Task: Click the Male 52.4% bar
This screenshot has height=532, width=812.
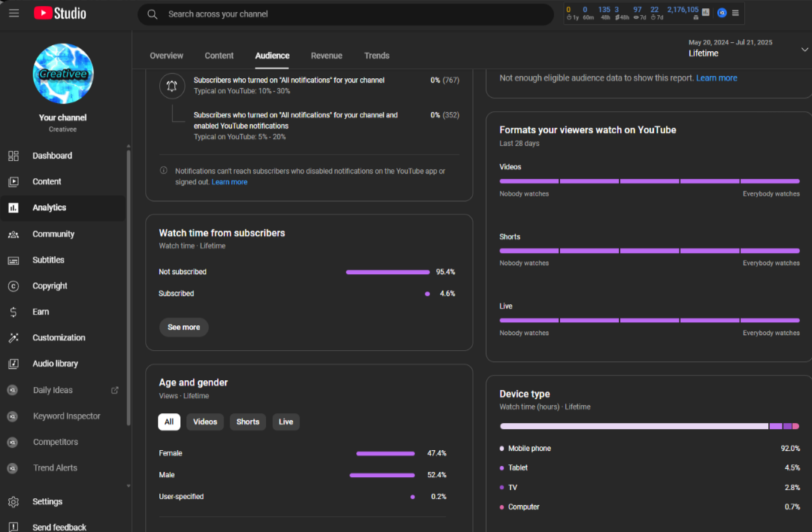Action: point(382,475)
